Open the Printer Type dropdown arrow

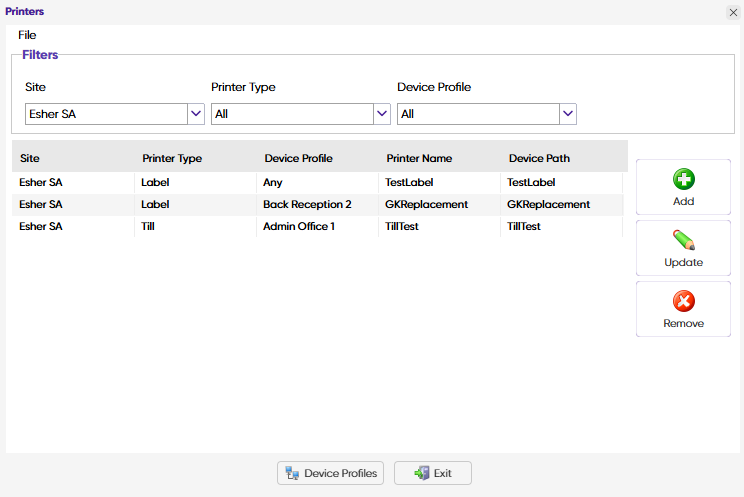point(382,114)
